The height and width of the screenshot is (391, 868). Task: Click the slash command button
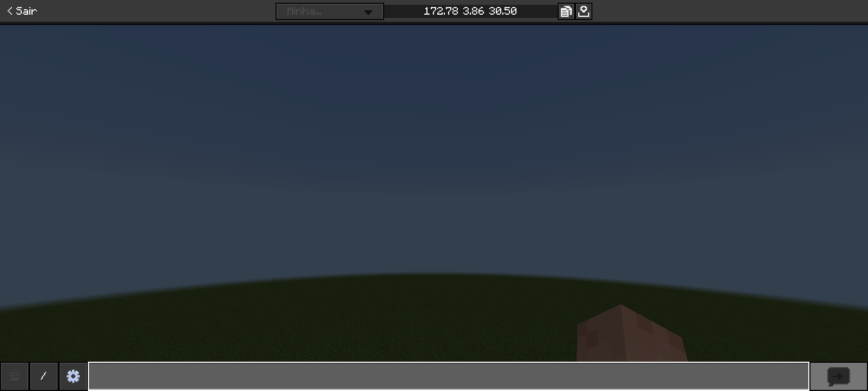point(44,376)
